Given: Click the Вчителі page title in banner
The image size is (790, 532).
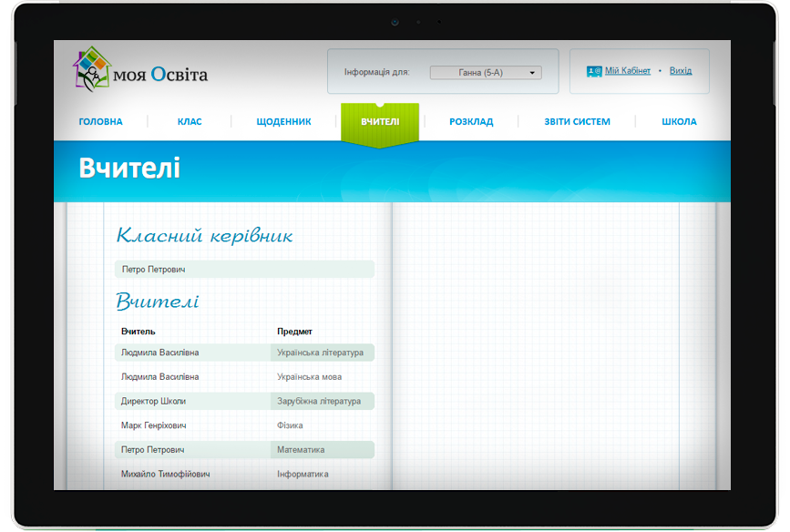Looking at the screenshot, I should point(129,168).
